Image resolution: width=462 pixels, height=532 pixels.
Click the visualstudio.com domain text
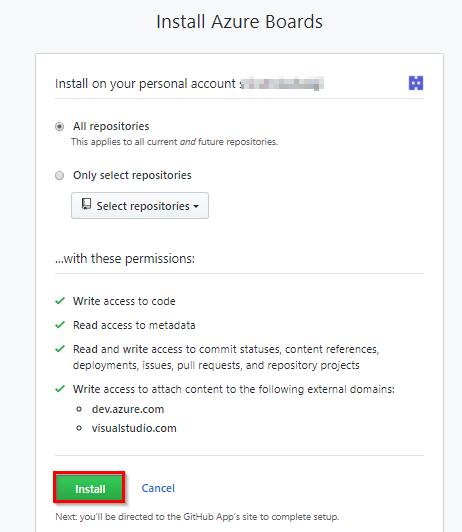(134, 428)
